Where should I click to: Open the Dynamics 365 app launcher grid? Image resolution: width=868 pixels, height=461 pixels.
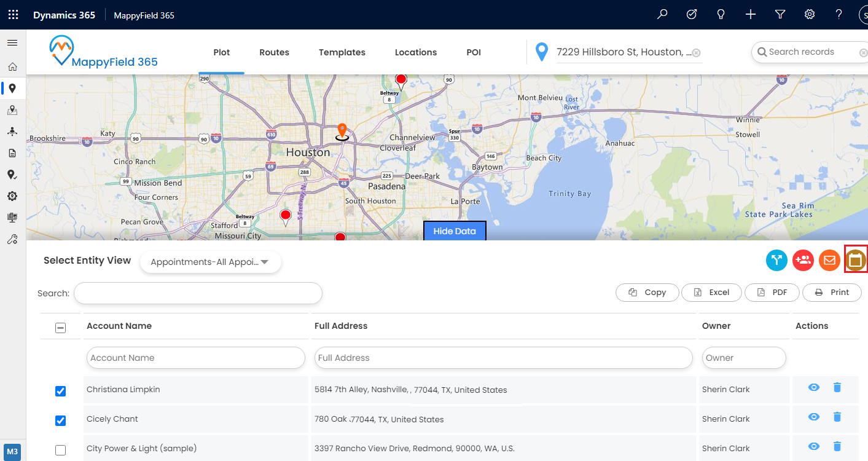pyautogui.click(x=13, y=15)
